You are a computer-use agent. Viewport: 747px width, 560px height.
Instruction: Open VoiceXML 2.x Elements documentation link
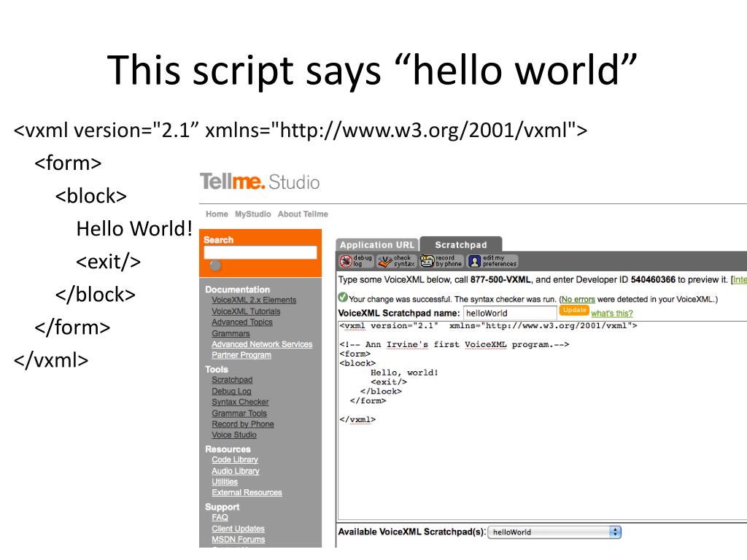coord(254,300)
